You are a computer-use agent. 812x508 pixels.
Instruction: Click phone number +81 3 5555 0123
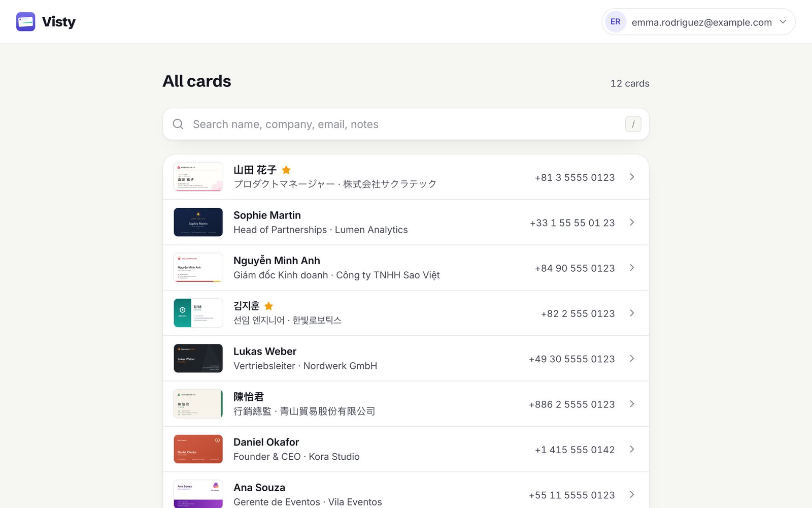click(574, 177)
